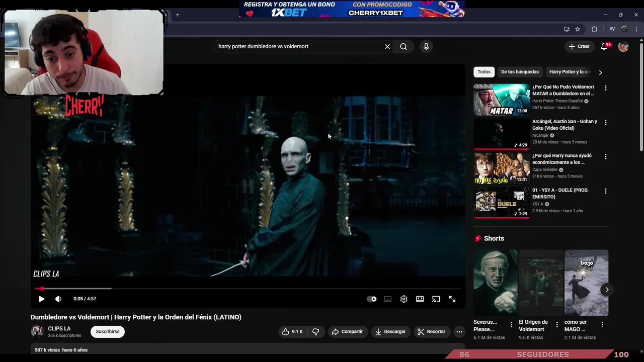Open the Capa Invisible channel
644x362 pixels.
pyautogui.click(x=545, y=170)
